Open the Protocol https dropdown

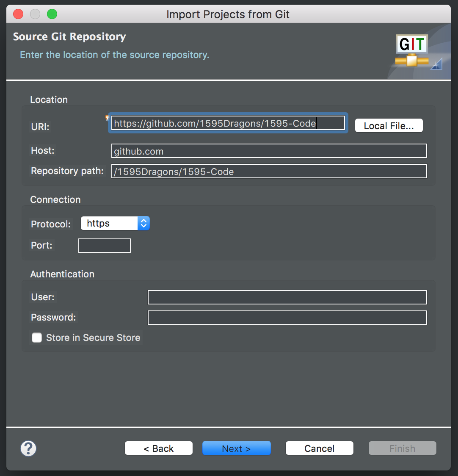115,224
